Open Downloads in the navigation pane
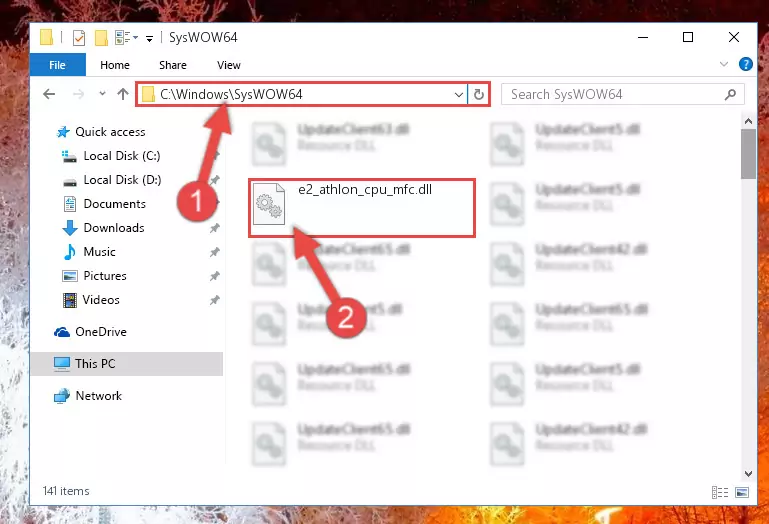The width and height of the screenshot is (769, 524). (114, 228)
